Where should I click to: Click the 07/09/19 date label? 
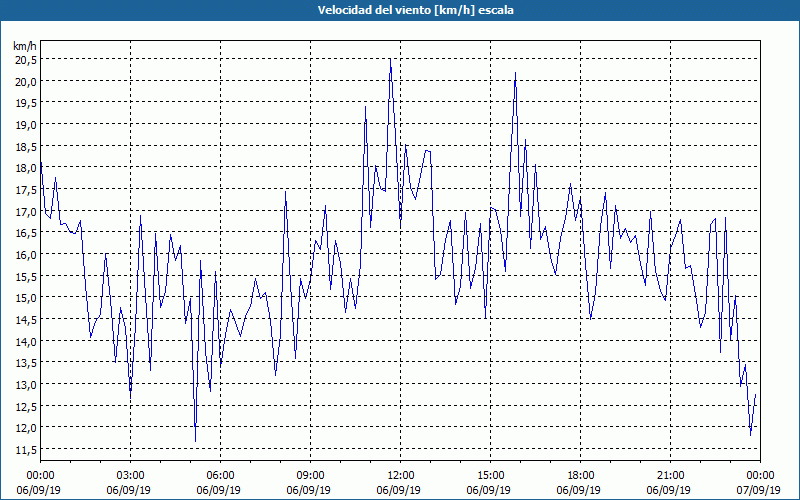click(x=759, y=490)
